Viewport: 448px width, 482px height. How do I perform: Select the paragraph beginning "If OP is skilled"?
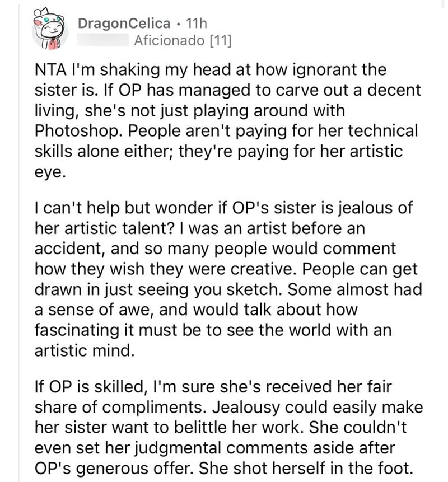point(229,428)
